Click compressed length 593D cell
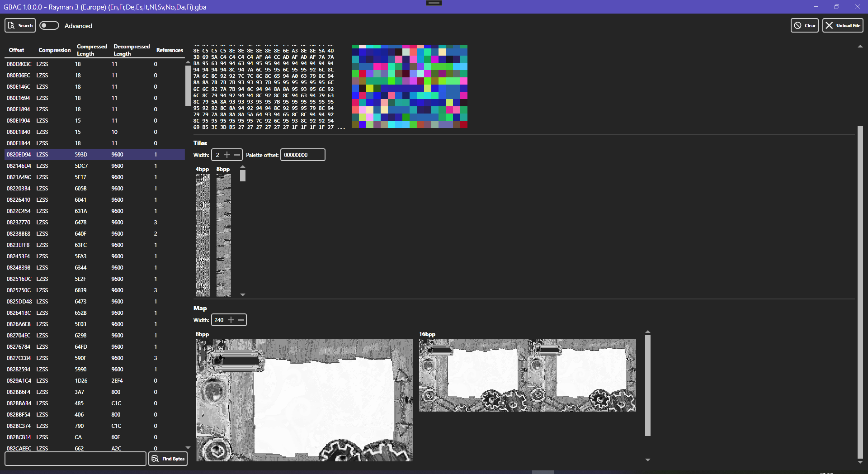This screenshot has height=474, width=868. point(81,155)
